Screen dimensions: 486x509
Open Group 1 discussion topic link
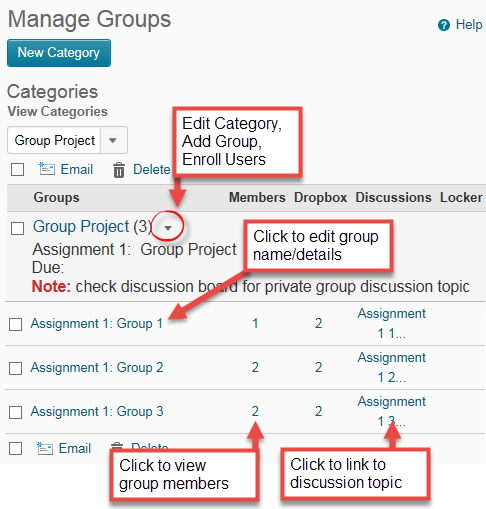tap(392, 323)
